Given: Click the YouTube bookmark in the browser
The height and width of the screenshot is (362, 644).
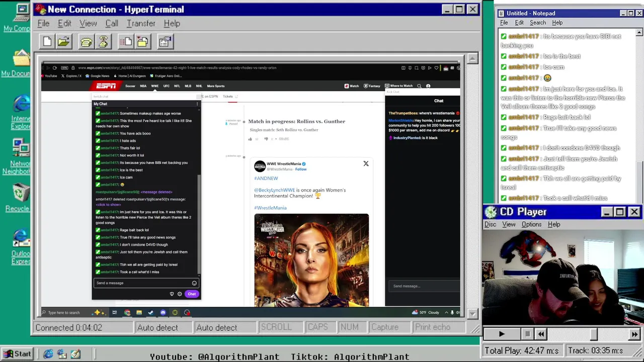Looking at the screenshot, I should click(48, 76).
